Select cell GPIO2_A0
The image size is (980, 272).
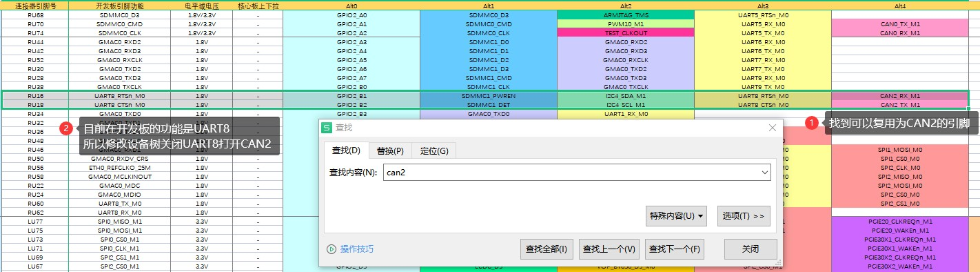click(351, 14)
